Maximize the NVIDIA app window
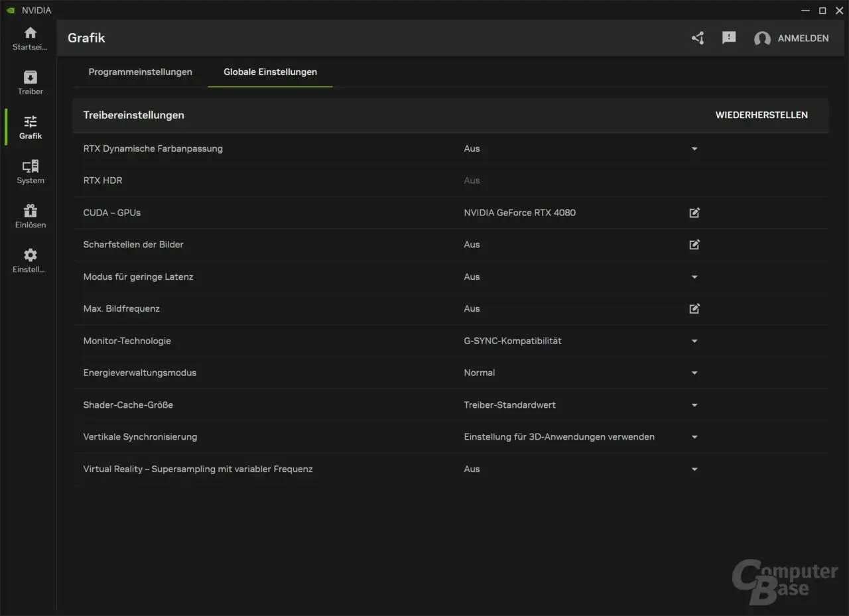849x616 pixels. coord(822,10)
